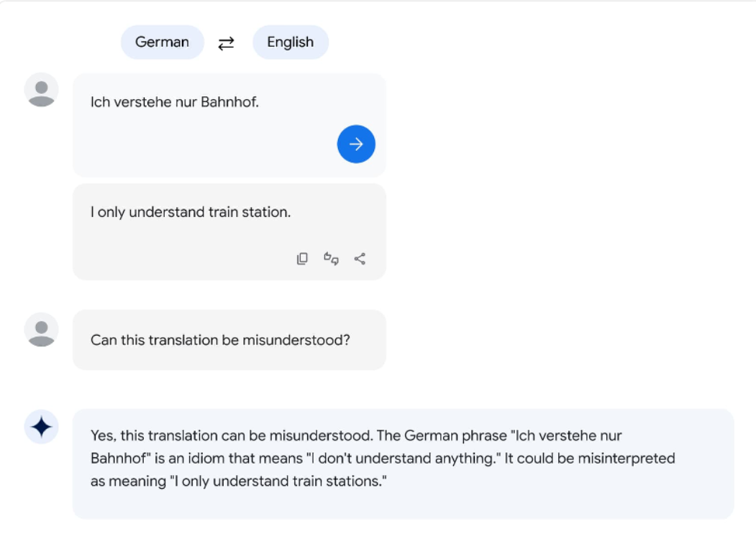
Task: Click the word "misinterpreted" in the reply
Action: (x=627, y=458)
